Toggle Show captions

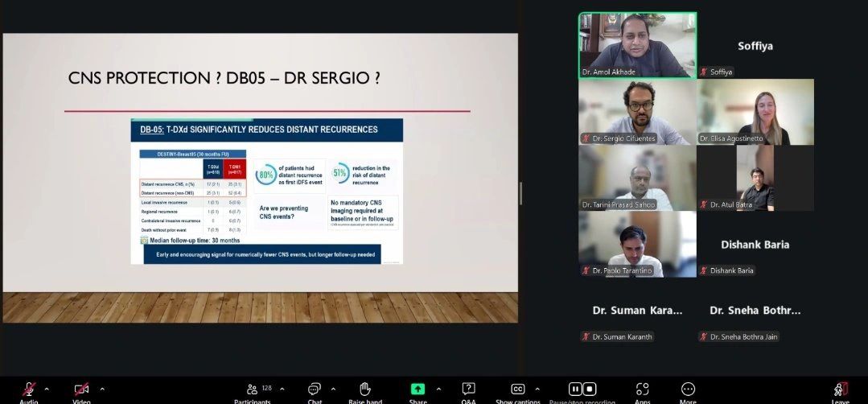coord(518,389)
